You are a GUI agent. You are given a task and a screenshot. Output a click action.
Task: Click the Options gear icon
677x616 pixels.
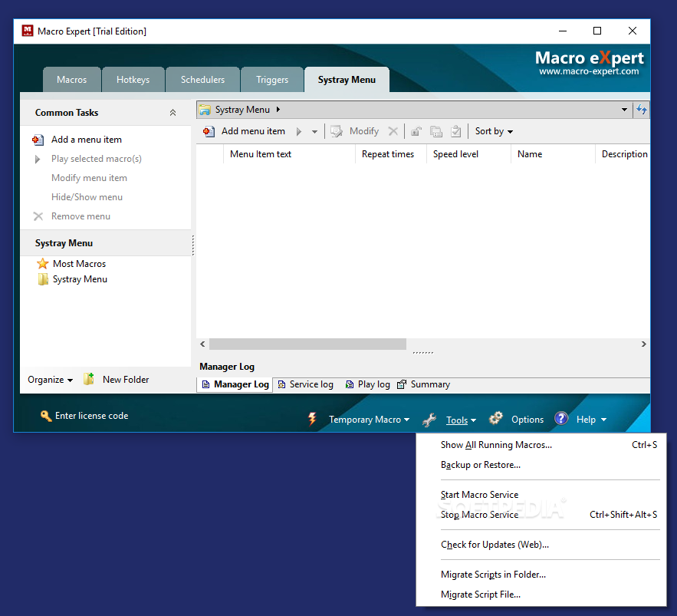pos(495,418)
